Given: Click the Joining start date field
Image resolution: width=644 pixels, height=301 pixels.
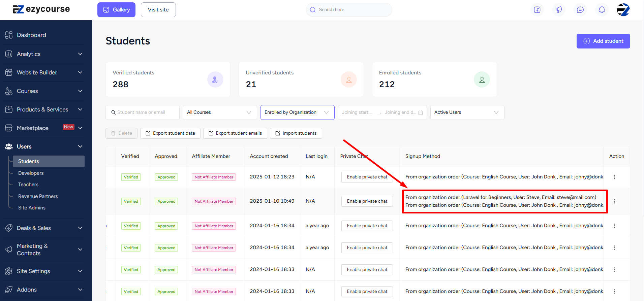Looking at the screenshot, I should click(357, 112).
